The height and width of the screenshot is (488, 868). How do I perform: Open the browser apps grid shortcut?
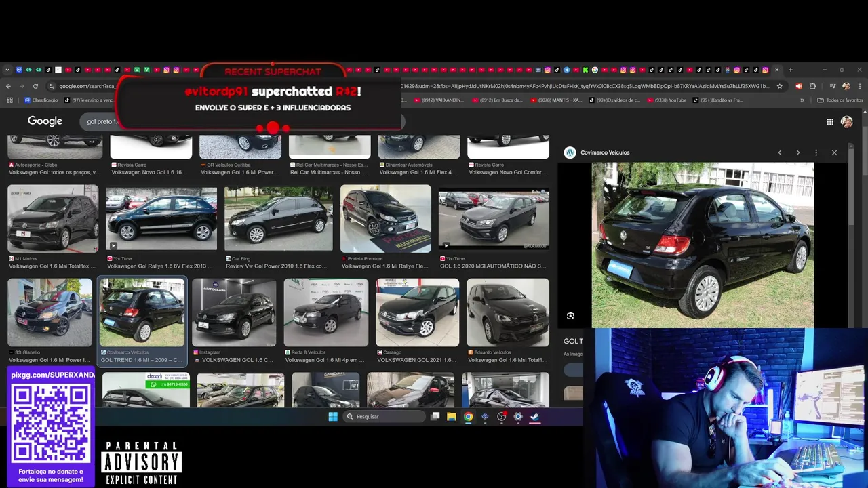pyautogui.click(x=9, y=100)
